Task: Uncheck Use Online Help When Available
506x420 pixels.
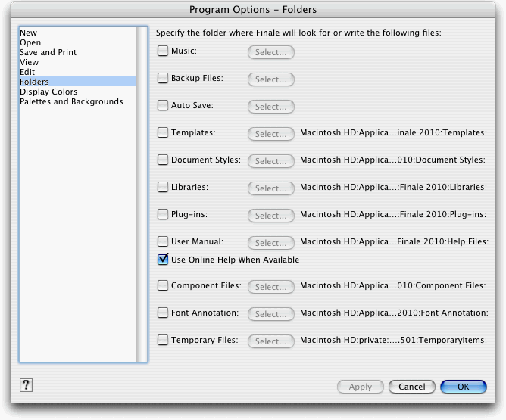Action: pos(163,259)
